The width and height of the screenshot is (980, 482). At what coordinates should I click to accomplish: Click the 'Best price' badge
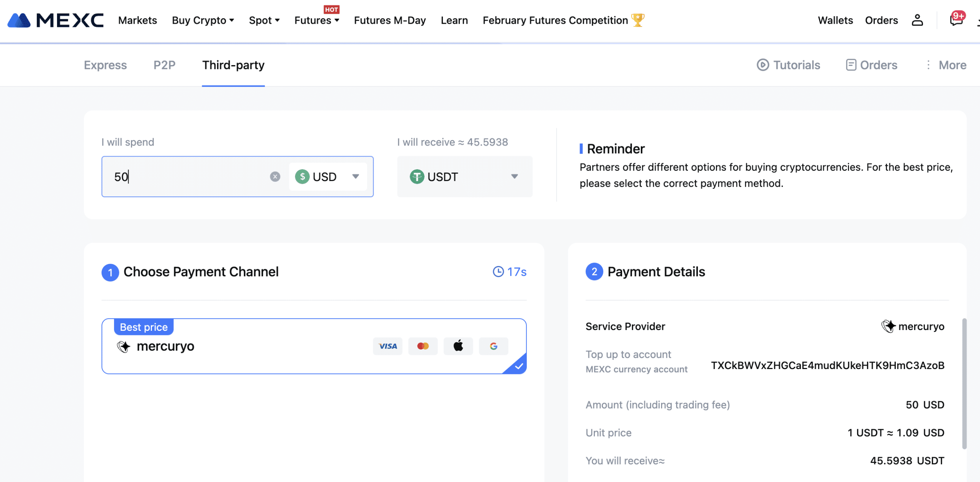coord(144,327)
